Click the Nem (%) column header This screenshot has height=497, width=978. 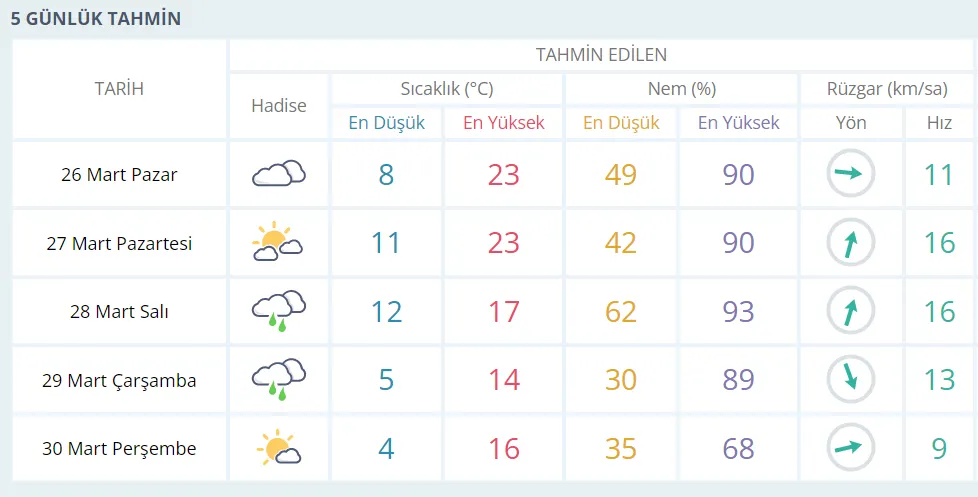click(681, 89)
